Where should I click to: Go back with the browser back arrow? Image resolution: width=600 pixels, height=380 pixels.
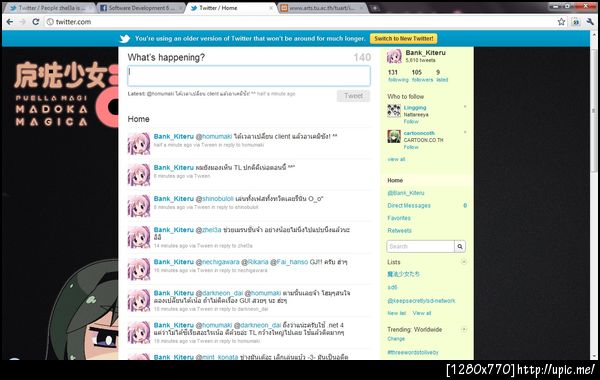click(10, 22)
